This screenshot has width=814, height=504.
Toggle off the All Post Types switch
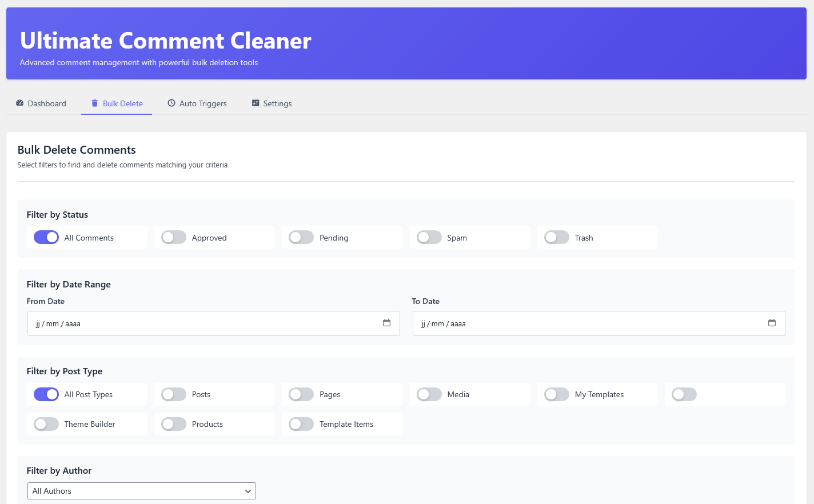[x=46, y=394]
